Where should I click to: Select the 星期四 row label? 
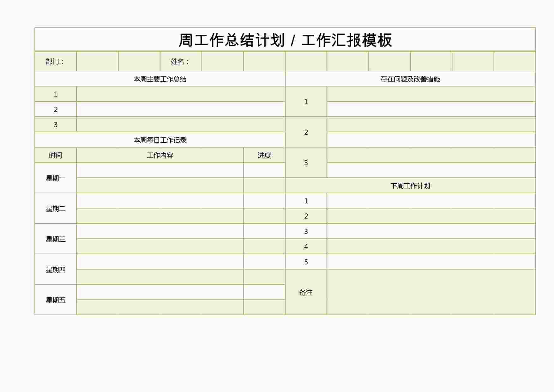click(56, 270)
